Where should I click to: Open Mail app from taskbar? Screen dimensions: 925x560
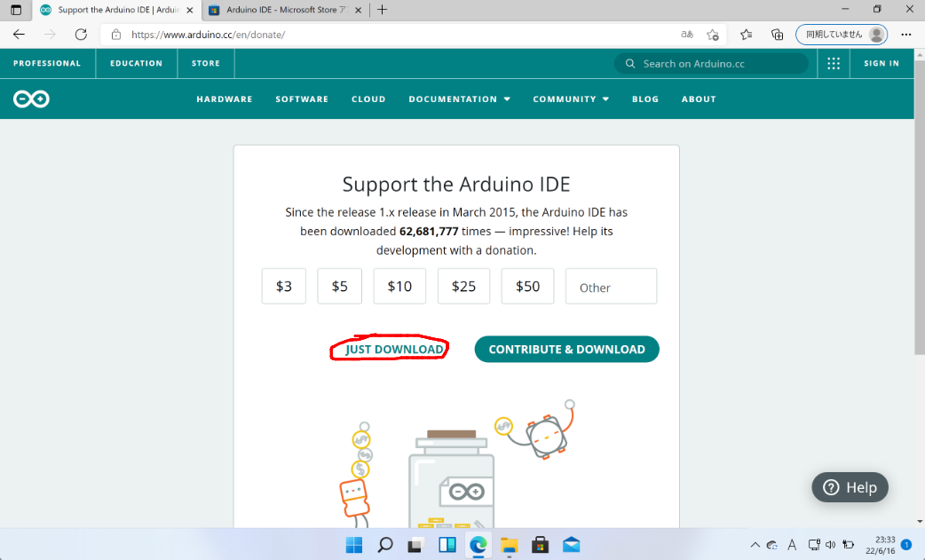571,545
